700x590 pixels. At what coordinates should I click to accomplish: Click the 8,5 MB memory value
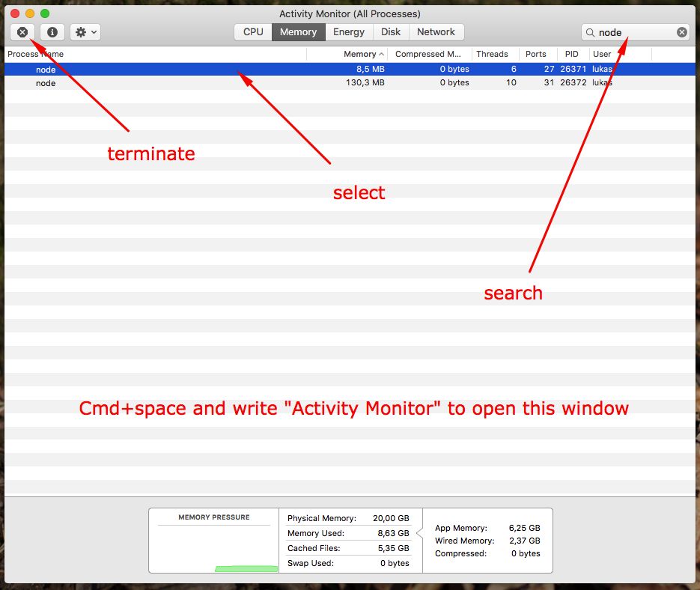pos(370,69)
